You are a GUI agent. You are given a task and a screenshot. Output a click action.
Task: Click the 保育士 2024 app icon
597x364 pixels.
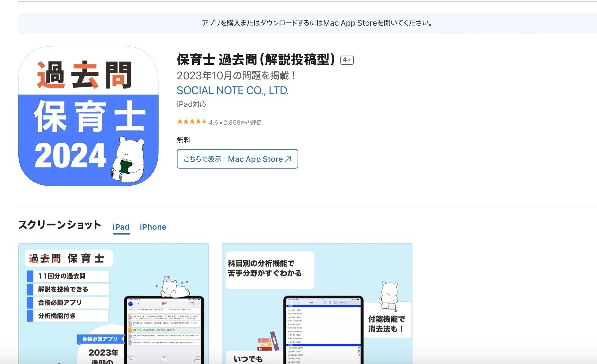coord(88,116)
